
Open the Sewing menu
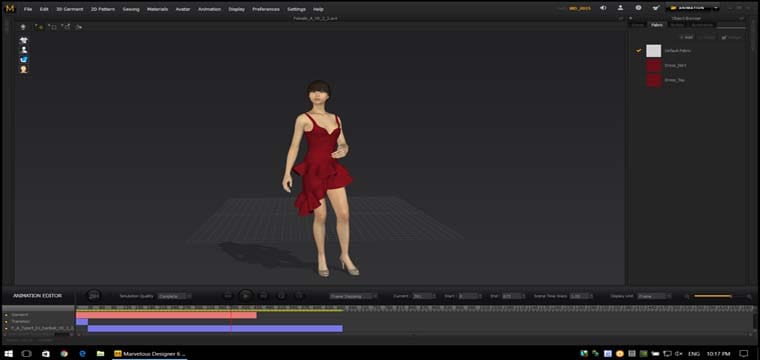click(131, 9)
